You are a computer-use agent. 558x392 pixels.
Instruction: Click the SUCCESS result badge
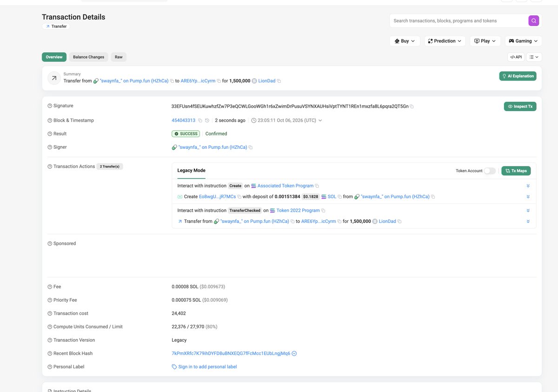click(186, 134)
